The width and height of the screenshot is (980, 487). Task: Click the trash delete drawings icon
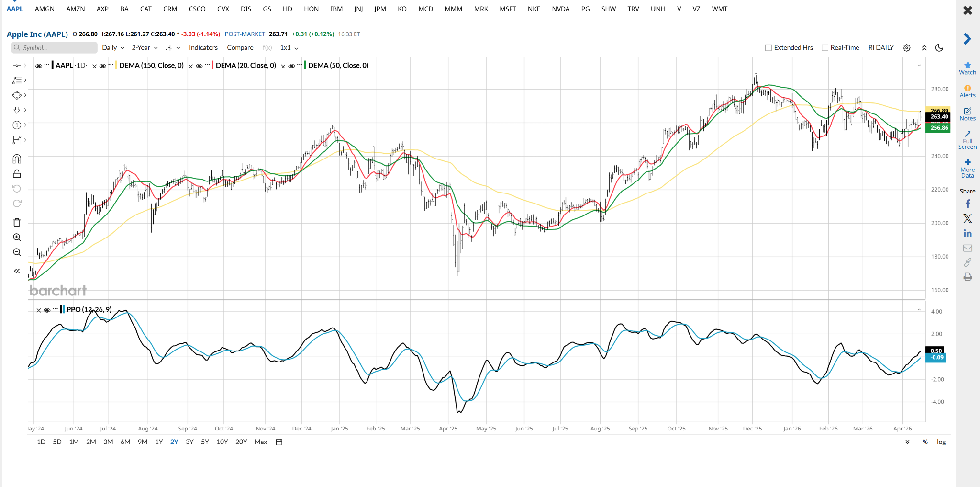click(x=17, y=222)
